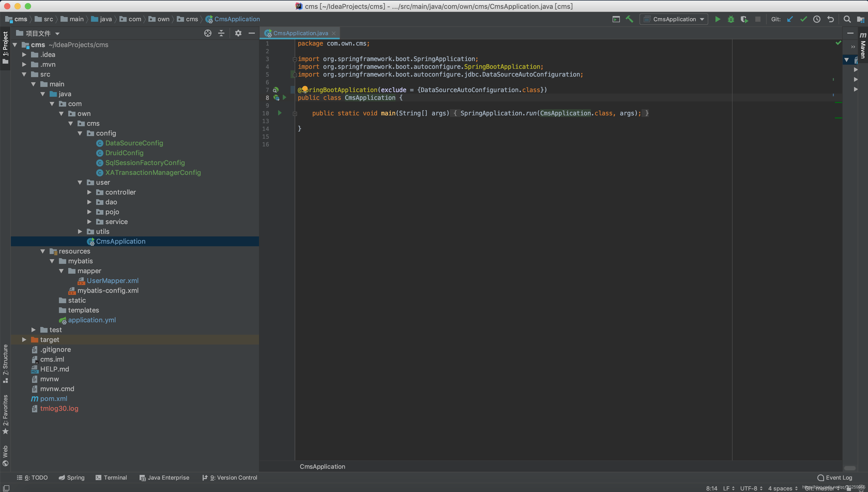
Task: Change line separator LF in status bar
Action: (729, 488)
